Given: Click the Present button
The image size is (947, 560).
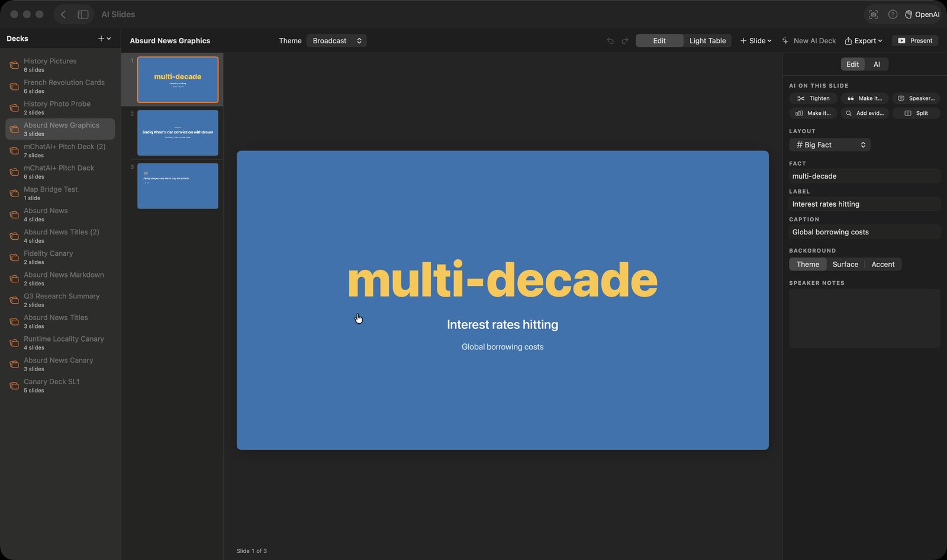Looking at the screenshot, I should pos(915,41).
